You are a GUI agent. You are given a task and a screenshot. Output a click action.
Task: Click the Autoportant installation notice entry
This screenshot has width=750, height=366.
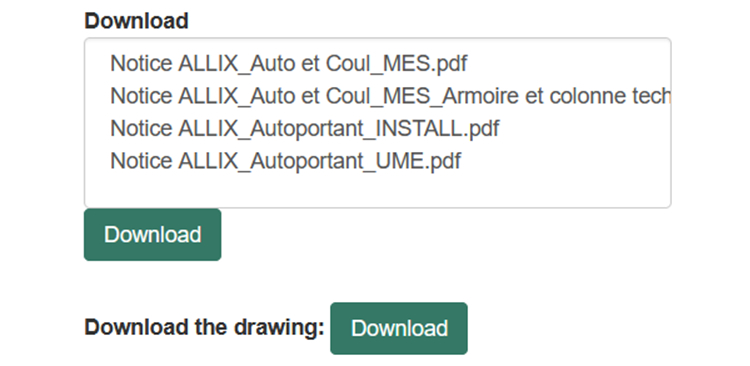click(378, 128)
